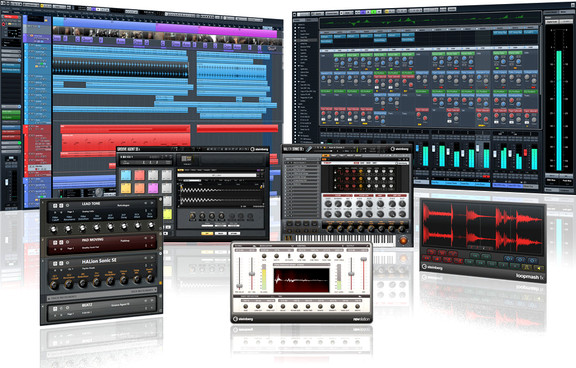
Task: Click the round icon on the LEAD TONE slot
Action: [68, 205]
